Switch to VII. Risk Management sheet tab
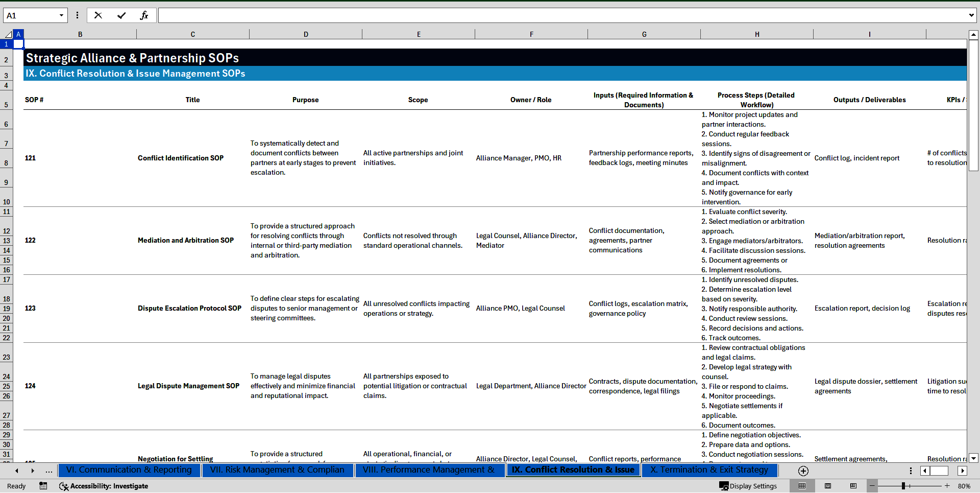Screen dimensions: 980x493 (x=277, y=469)
